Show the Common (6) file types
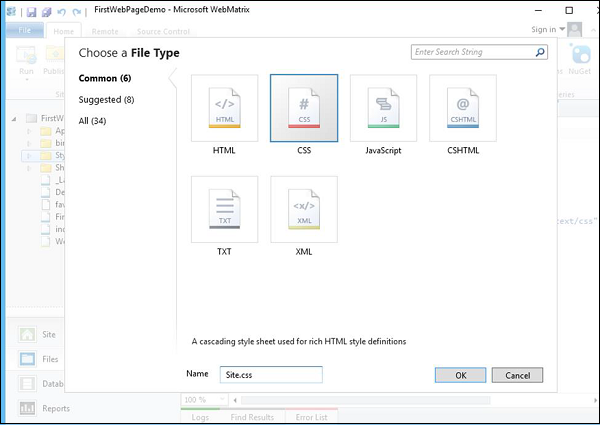This screenshot has width=600, height=425. (105, 78)
